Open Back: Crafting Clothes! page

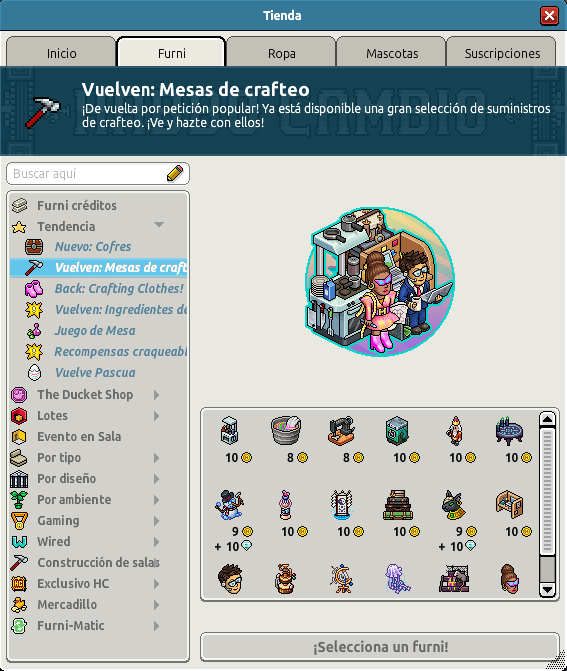[119, 289]
